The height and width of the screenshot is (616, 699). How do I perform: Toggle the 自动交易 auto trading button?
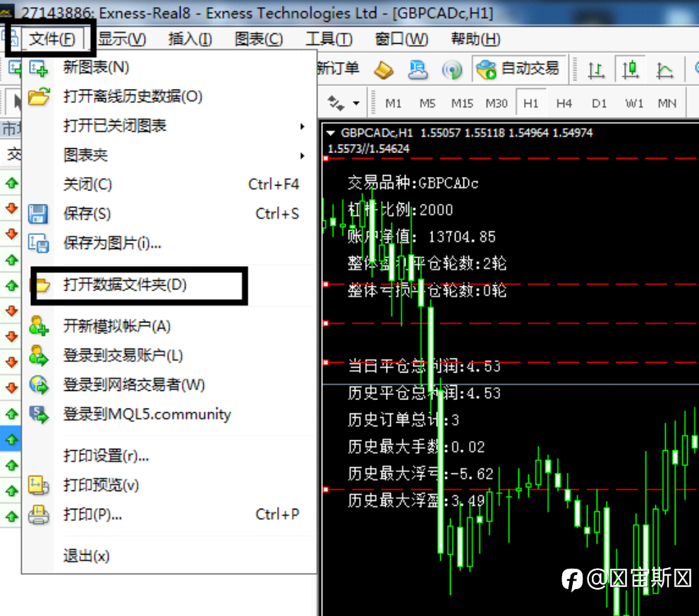tap(519, 68)
